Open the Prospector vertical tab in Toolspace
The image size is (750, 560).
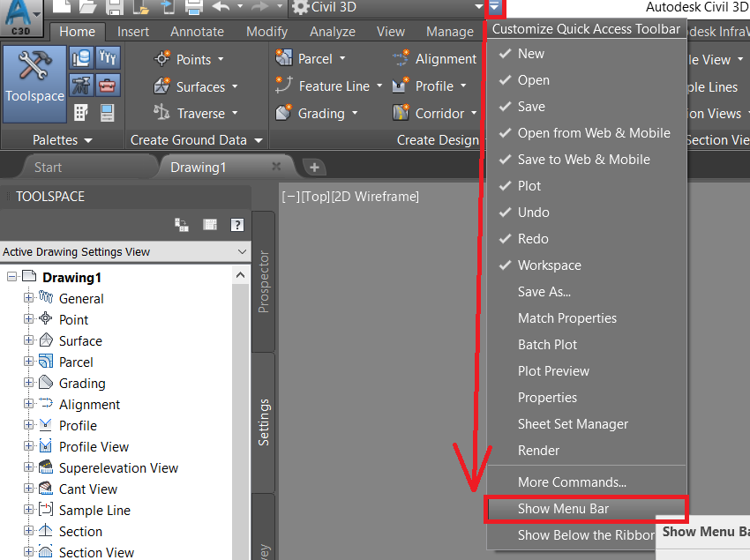(x=263, y=281)
